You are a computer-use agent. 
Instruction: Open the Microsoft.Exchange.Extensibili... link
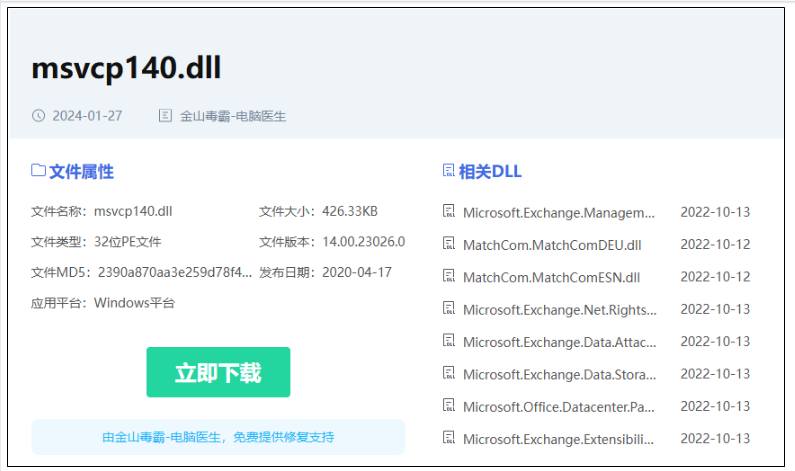[x=558, y=440]
